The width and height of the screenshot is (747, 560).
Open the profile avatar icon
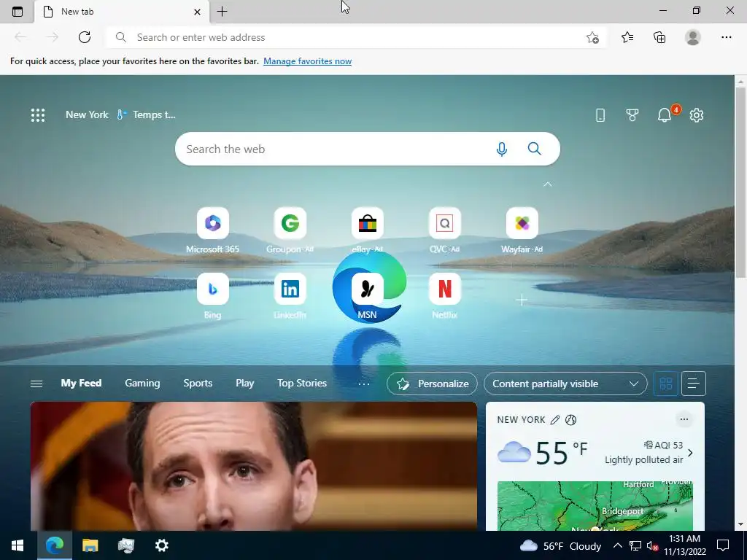click(x=693, y=37)
